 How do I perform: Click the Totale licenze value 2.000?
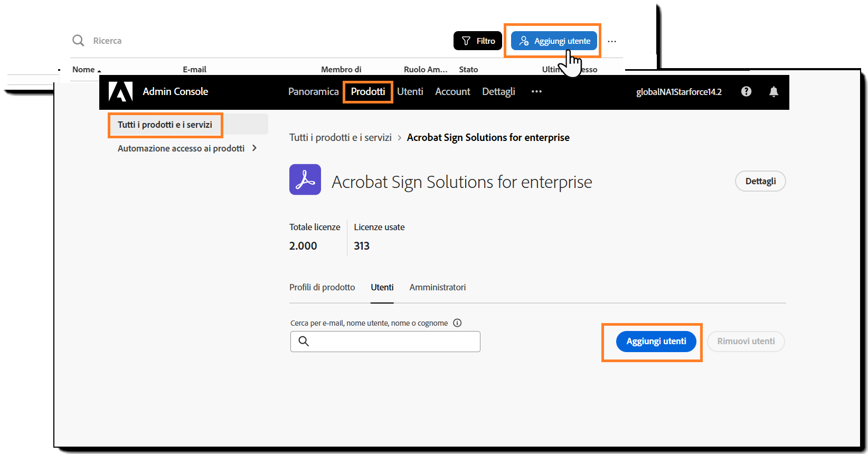pos(303,246)
